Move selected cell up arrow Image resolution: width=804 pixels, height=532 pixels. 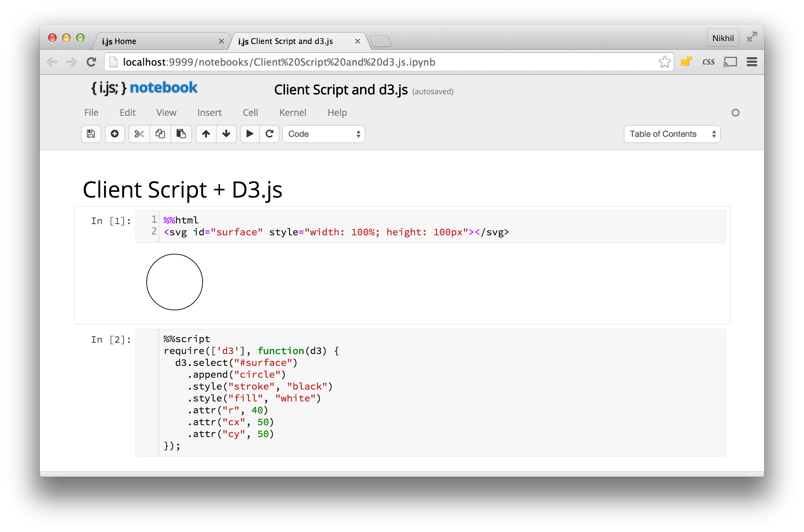(x=206, y=134)
